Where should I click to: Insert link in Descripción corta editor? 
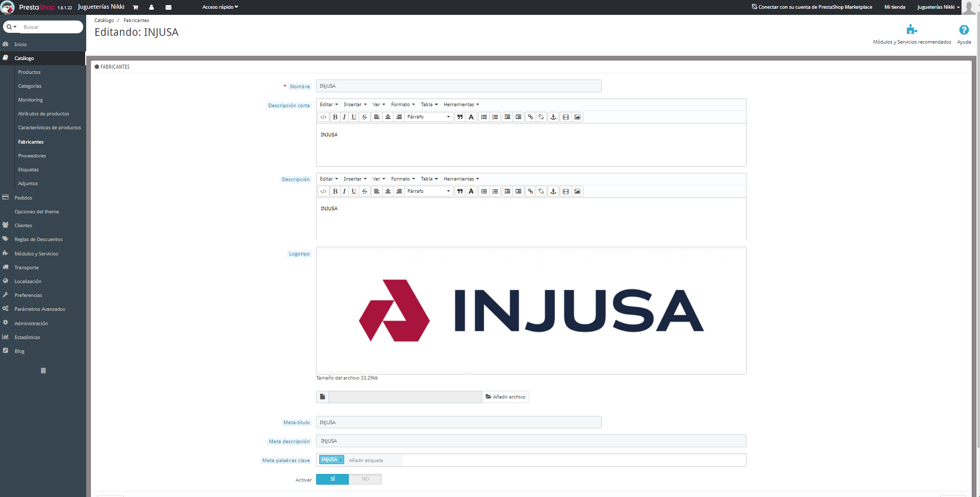point(531,117)
